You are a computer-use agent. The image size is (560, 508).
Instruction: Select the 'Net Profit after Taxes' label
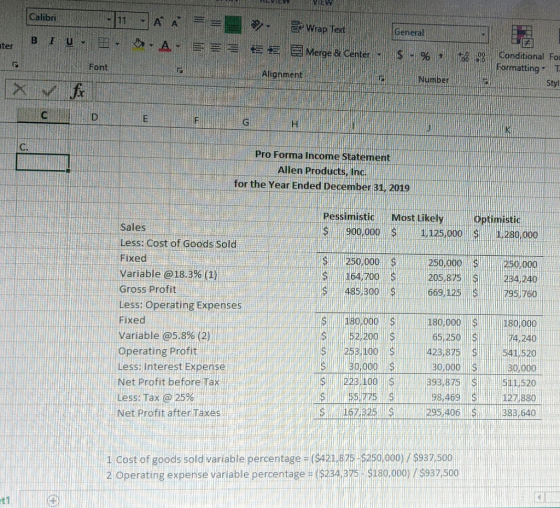[169, 413]
